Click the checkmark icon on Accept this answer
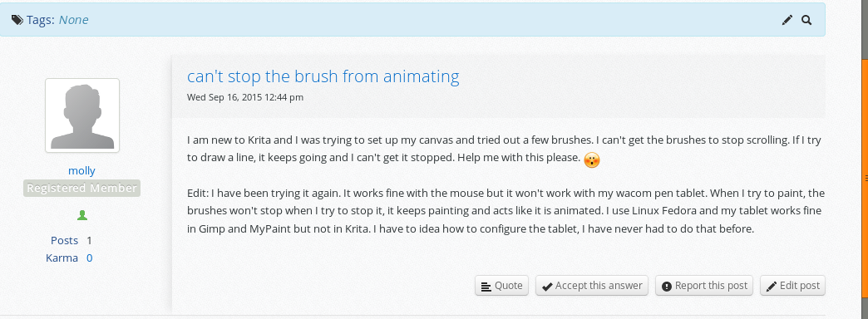 pyautogui.click(x=547, y=287)
